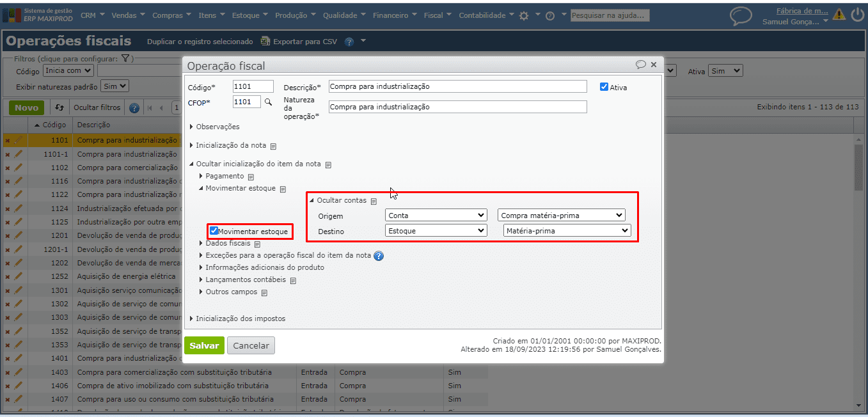Click the notes icon beside Pagamento

pyautogui.click(x=251, y=177)
